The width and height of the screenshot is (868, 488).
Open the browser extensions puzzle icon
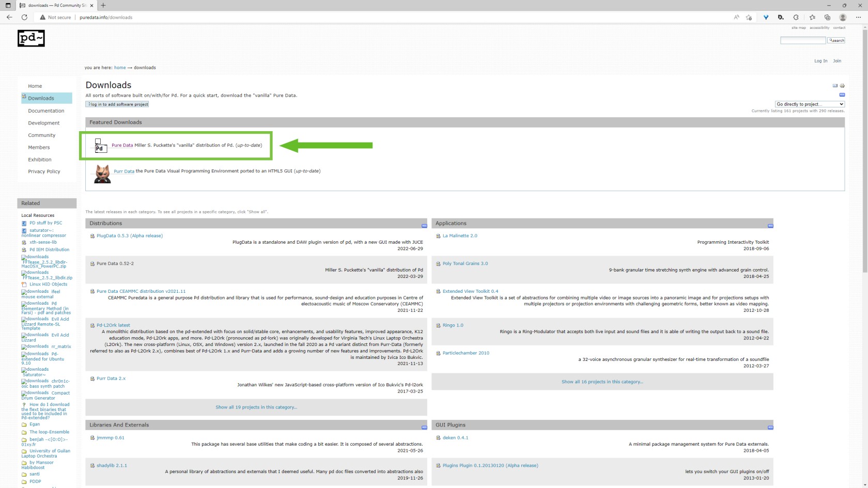tap(796, 17)
